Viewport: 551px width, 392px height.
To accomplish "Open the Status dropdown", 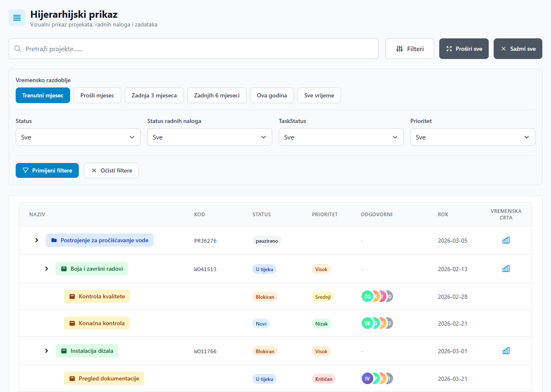I will [x=78, y=137].
